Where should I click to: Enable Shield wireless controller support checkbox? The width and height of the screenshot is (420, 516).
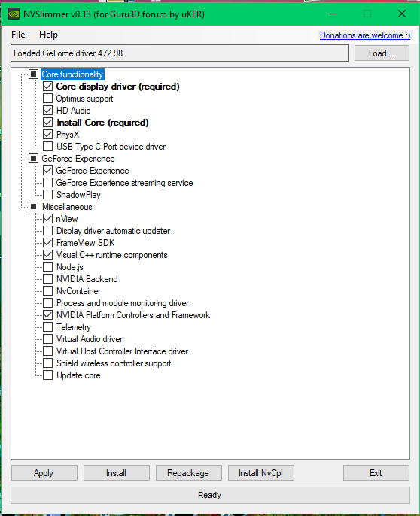pos(47,363)
